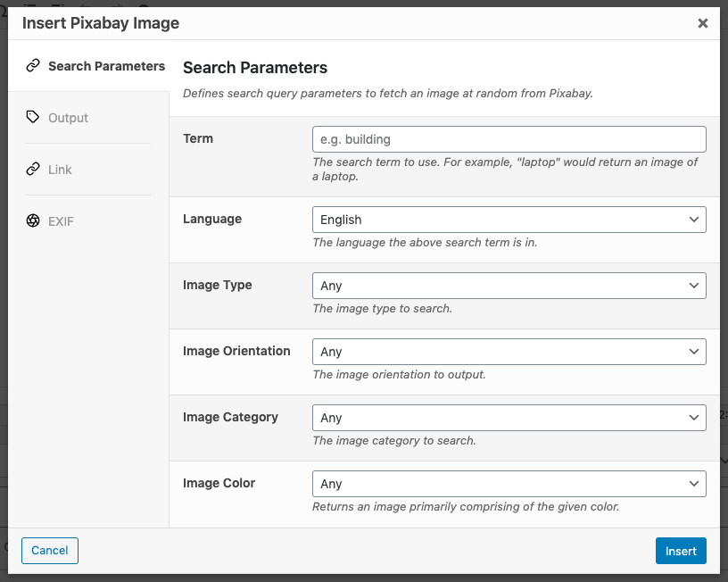Screen dimensions: 728x582
Task: Click the 'Defines search query parameters' description
Action: [388, 94]
